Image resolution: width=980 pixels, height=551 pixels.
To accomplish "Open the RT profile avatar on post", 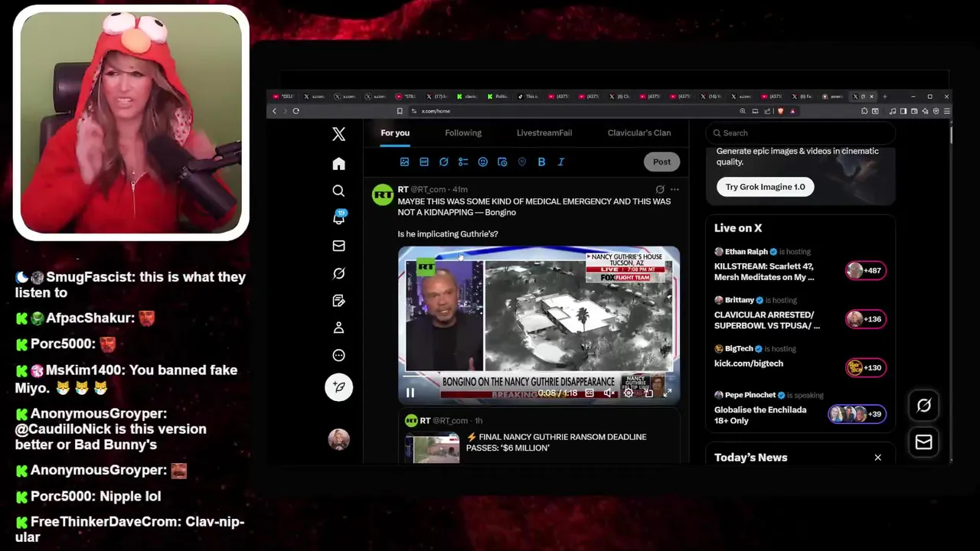I will point(382,195).
